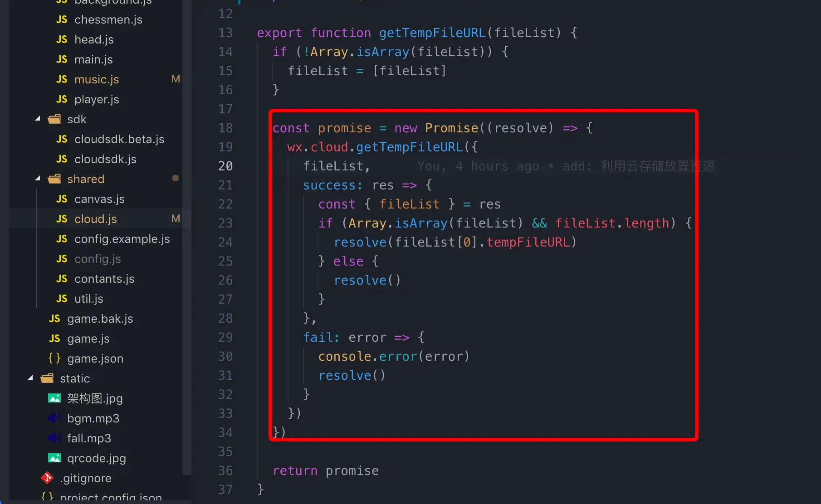Click 'console' on line 30

point(345,357)
